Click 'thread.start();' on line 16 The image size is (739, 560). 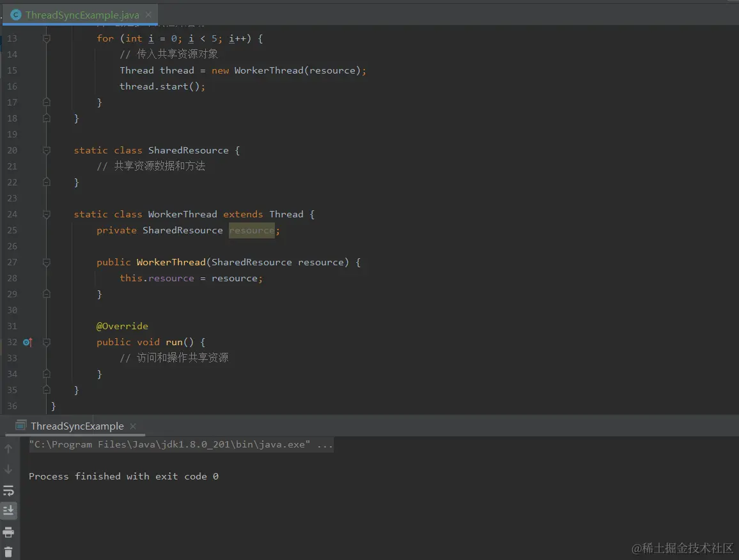pyautogui.click(x=162, y=86)
